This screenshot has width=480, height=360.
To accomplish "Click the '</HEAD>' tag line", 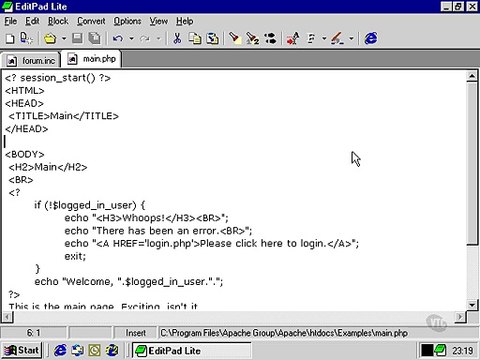I will 26,129.
